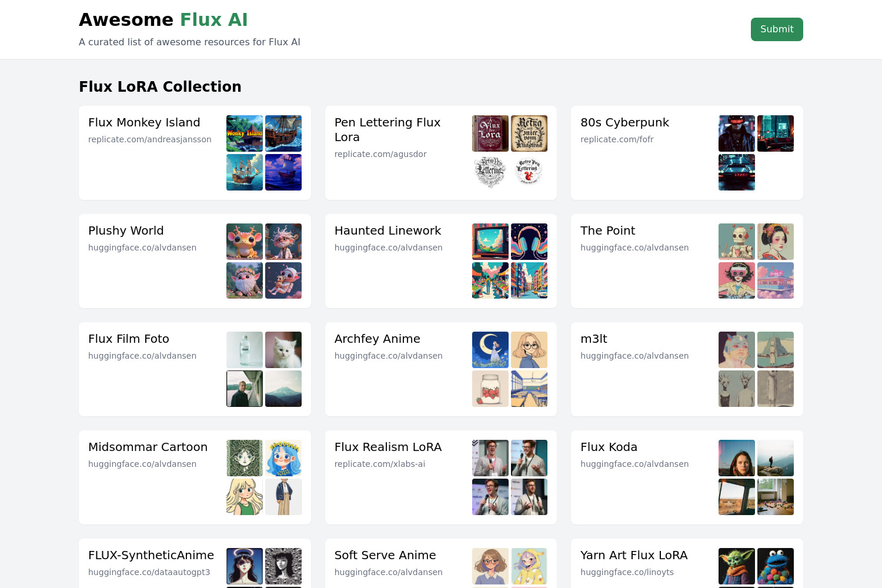882x588 pixels.
Task: Open the Flux Koda card title
Action: pos(609,447)
